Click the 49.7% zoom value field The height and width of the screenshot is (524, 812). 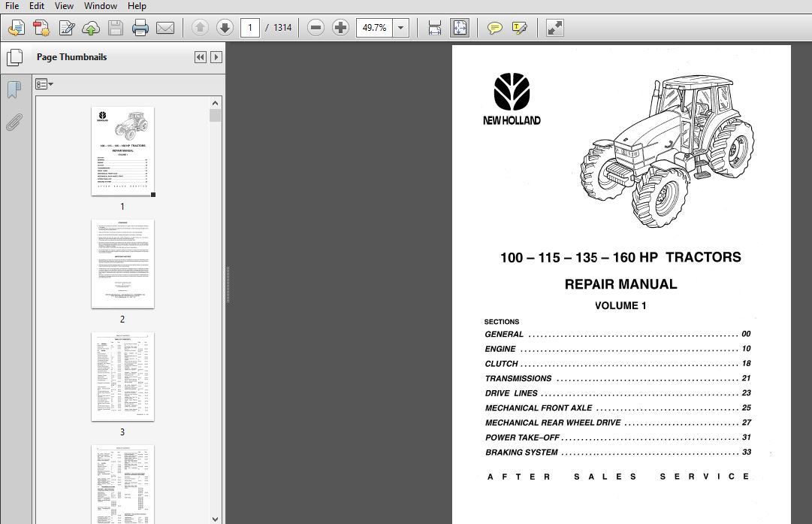tap(374, 28)
